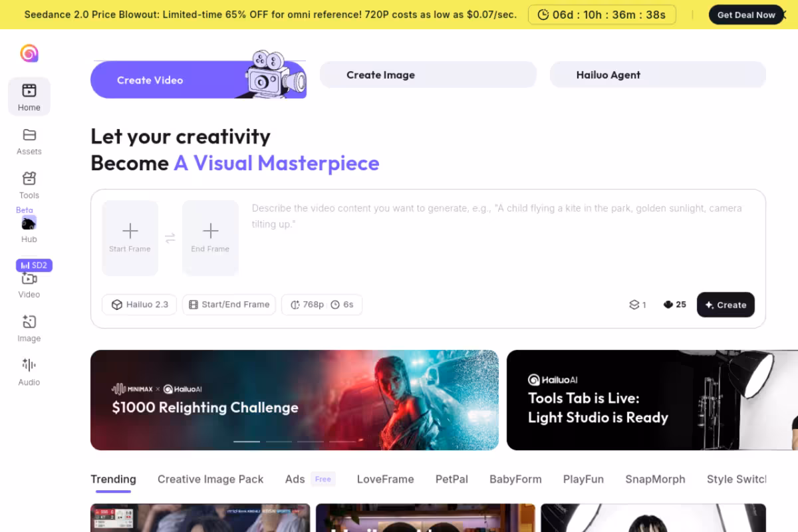Open the Light Studio is Ready banner

[652, 400]
